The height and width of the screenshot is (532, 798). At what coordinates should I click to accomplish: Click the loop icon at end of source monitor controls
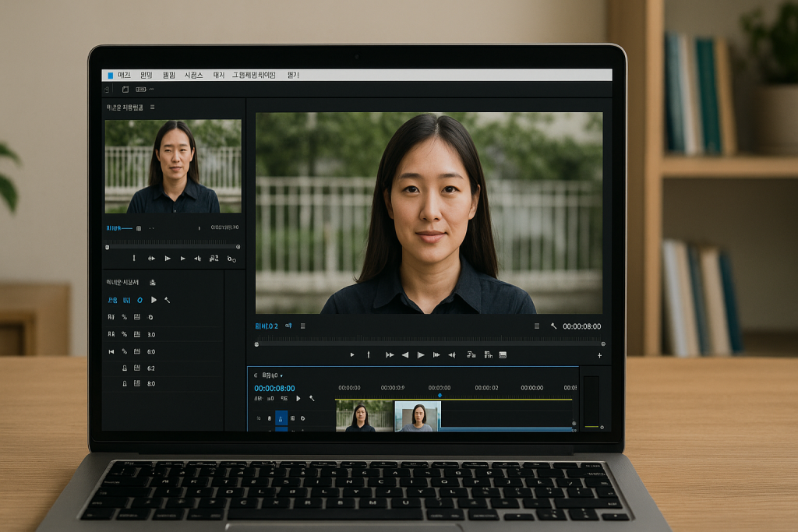point(231,259)
